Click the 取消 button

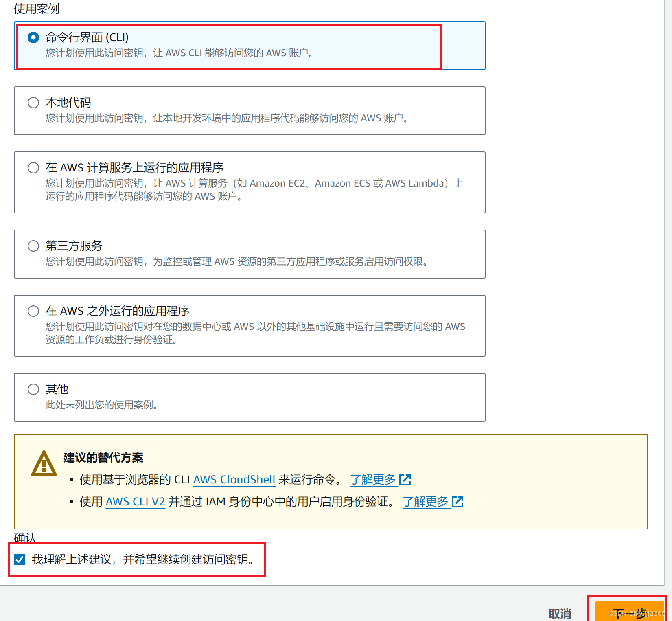click(x=559, y=613)
